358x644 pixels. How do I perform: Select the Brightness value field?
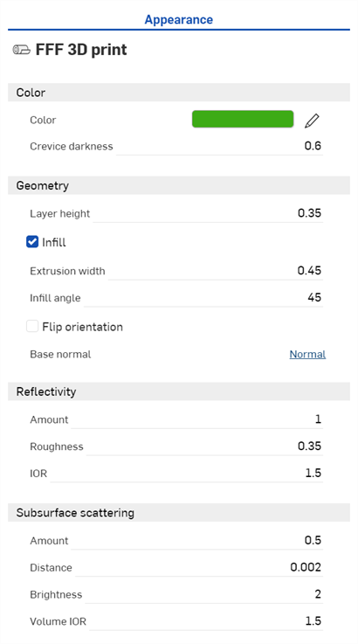(x=204, y=594)
